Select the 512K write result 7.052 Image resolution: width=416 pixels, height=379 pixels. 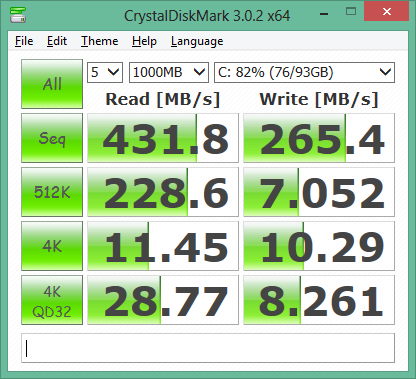tap(319, 192)
